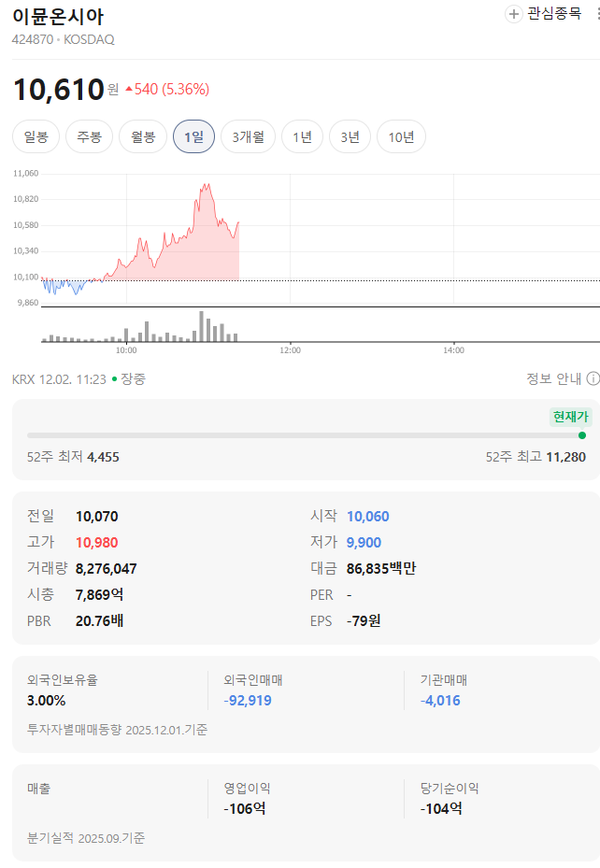
Task: Click 52주 최저 4,455 value
Action: (x=103, y=457)
